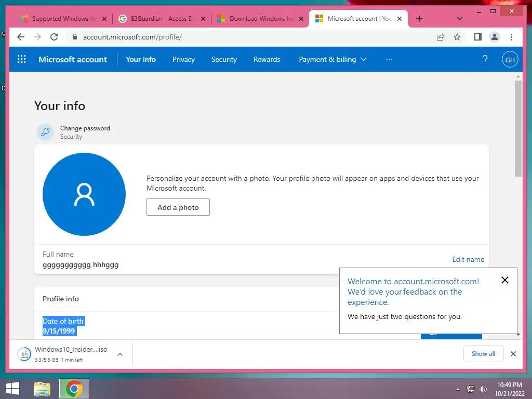Viewport: 532px width, 399px height.
Task: Open a new browser tab
Action: click(419, 19)
